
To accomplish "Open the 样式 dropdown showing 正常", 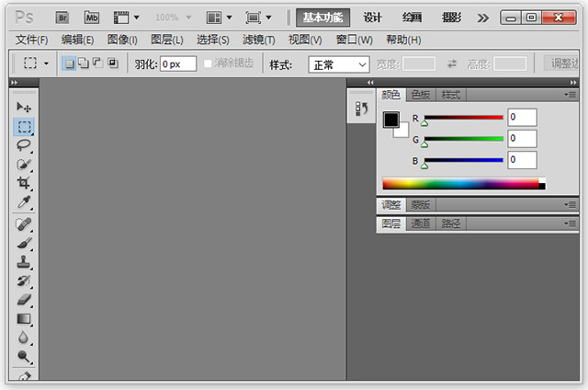I will [338, 64].
